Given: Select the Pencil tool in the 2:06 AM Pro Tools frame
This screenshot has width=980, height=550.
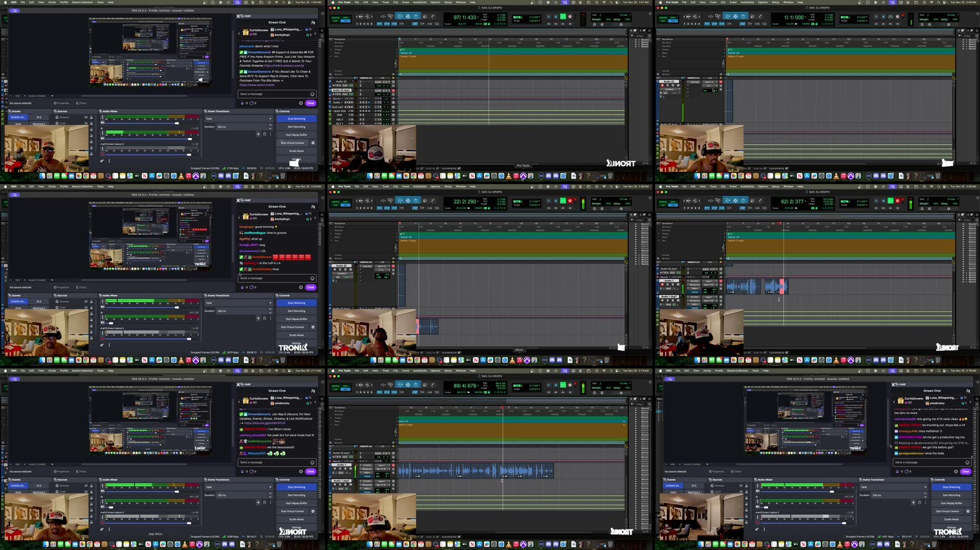Looking at the screenshot, I should pyautogui.click(x=432, y=201).
